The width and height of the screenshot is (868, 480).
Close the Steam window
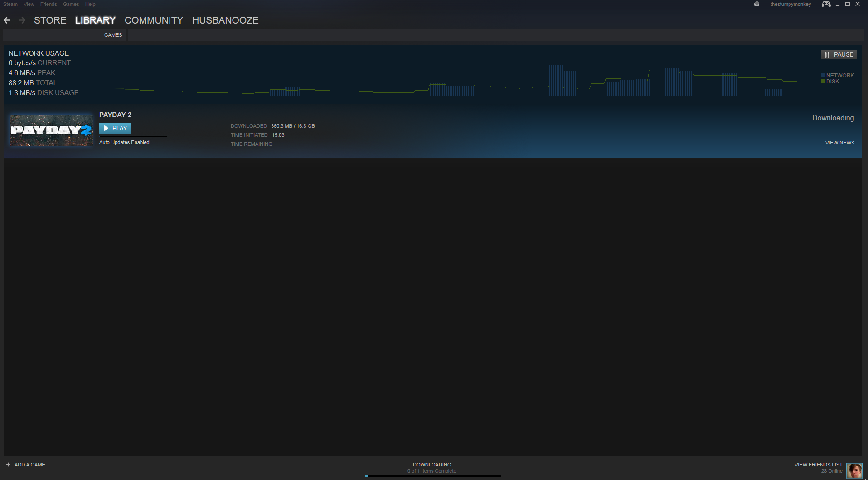(858, 4)
